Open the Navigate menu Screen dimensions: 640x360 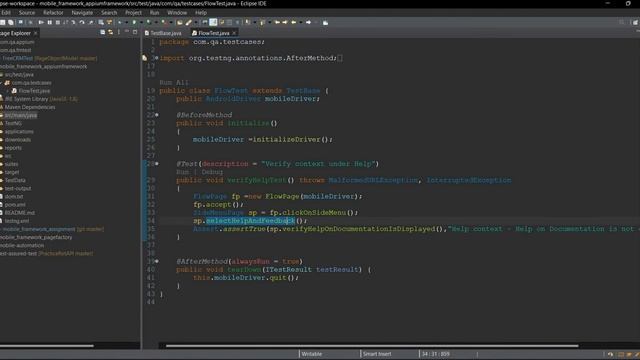pos(82,13)
